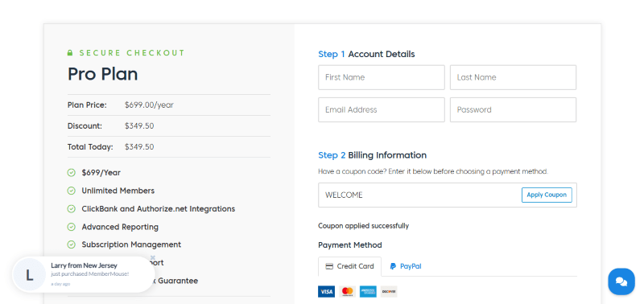The width and height of the screenshot is (644, 304).
Task: Click into the Email Address field
Action: (381, 109)
